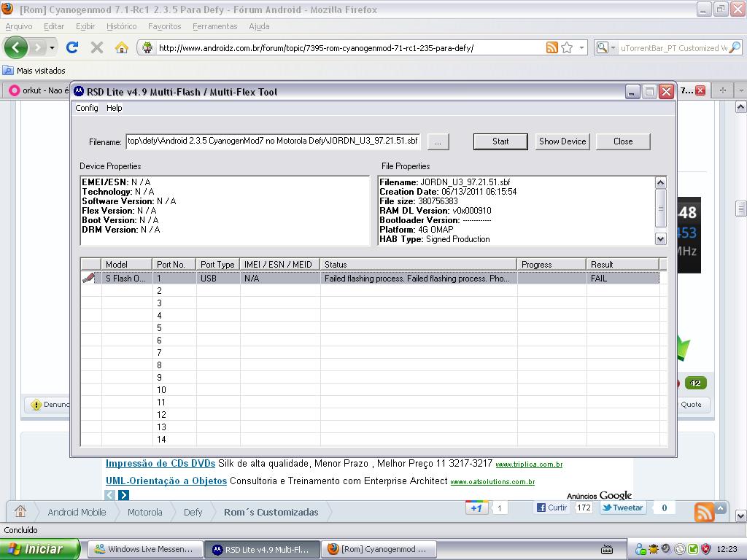
Task: Open a new tab with the plus button
Action: click(722, 90)
